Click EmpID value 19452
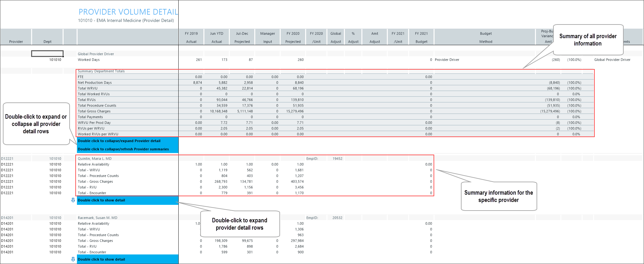644x264 pixels. tap(337, 159)
